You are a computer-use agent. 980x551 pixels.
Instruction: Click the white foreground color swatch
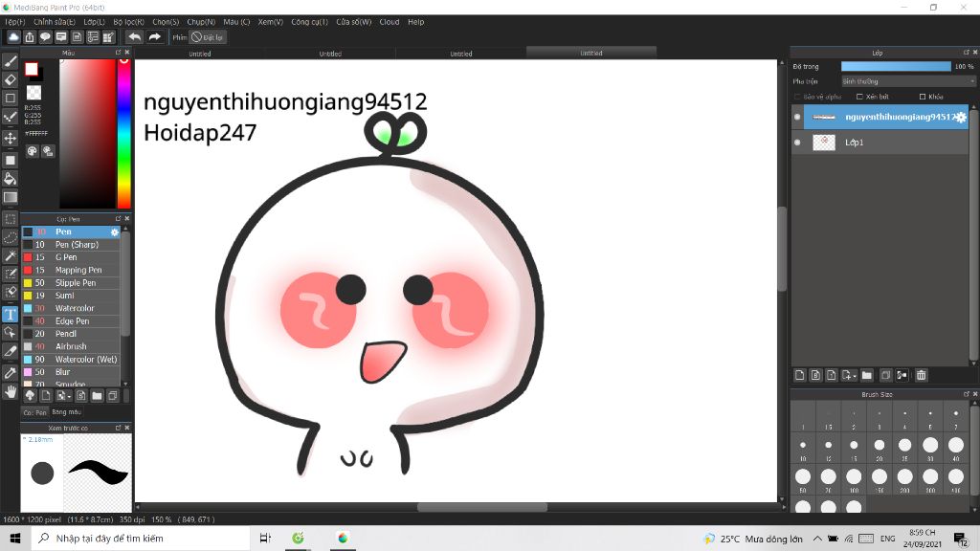pyautogui.click(x=32, y=69)
